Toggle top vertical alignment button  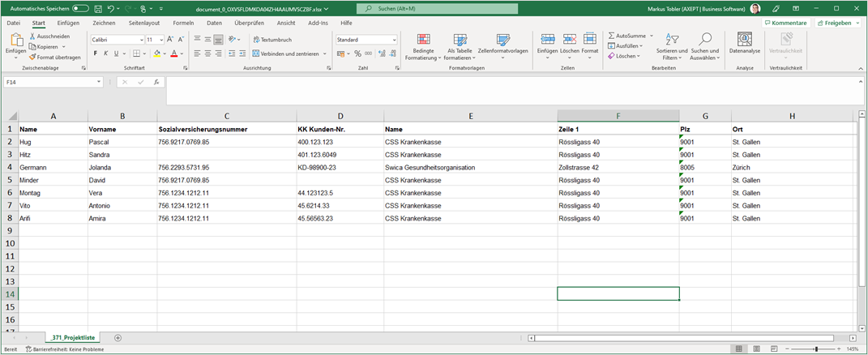coord(197,40)
